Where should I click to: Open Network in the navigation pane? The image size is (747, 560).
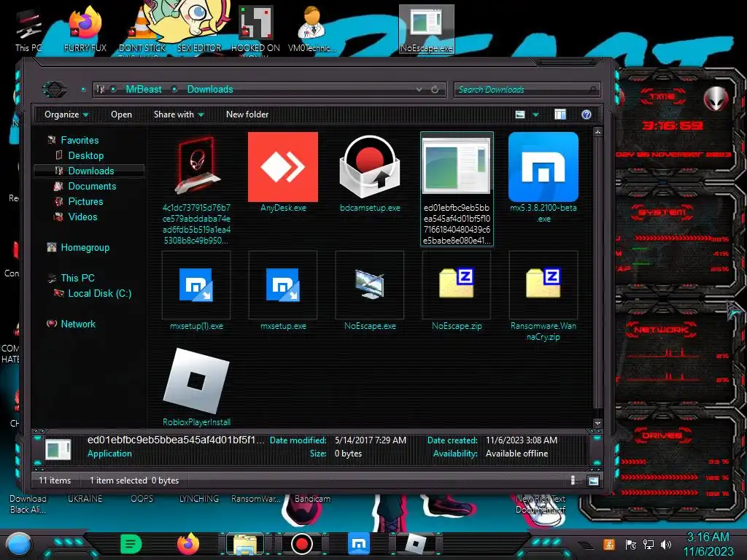[x=77, y=324]
